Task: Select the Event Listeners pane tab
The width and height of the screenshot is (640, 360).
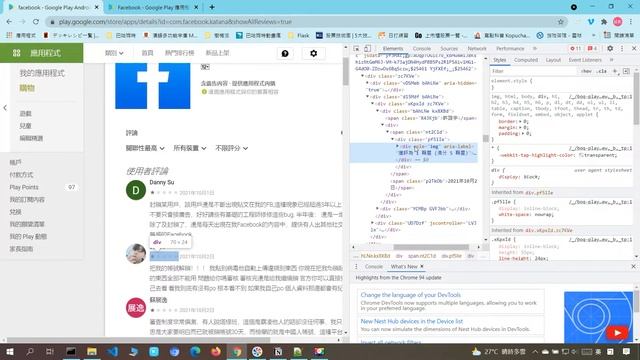Action: (x=585, y=60)
